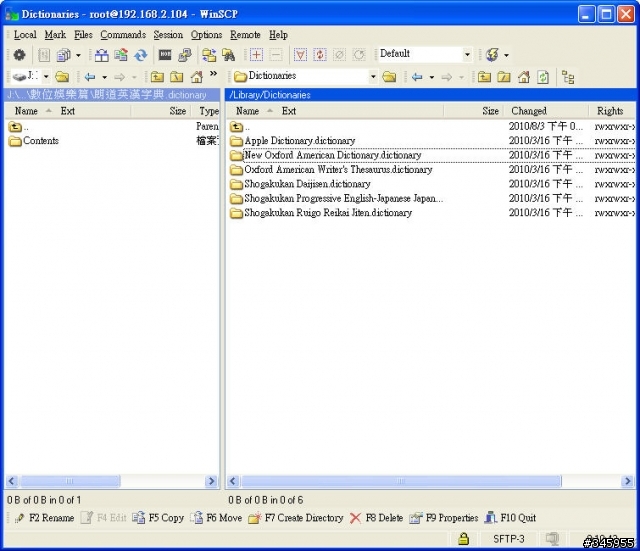Screen dimensions: 640x551
Task: Expand the queue icon dropdown arrow
Action: click(78, 55)
